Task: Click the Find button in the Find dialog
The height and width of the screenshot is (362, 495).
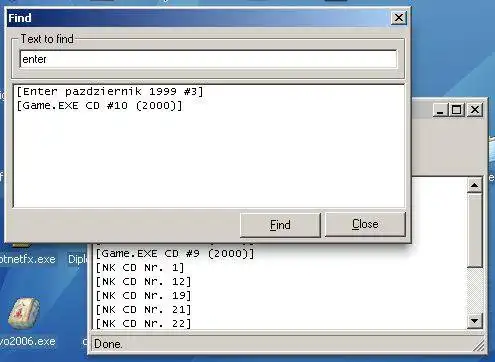Action: point(280,225)
